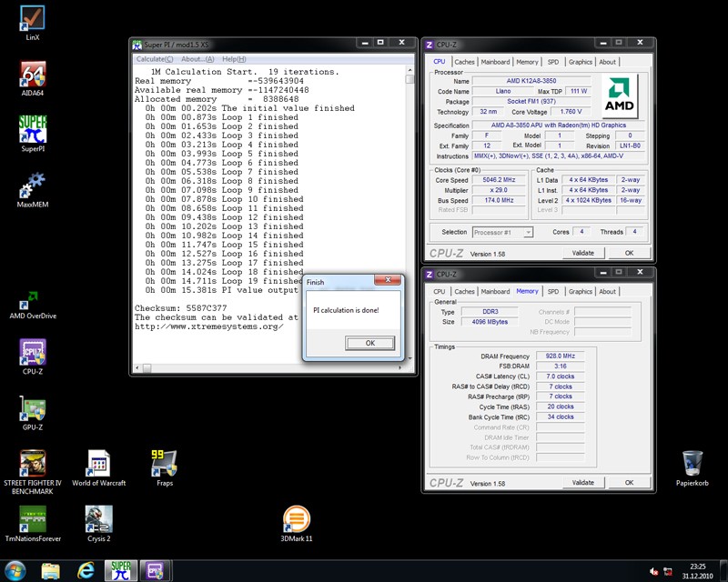Click the Show Desktop button on taskbar
Screen dimensions: 728x582
click(723, 571)
